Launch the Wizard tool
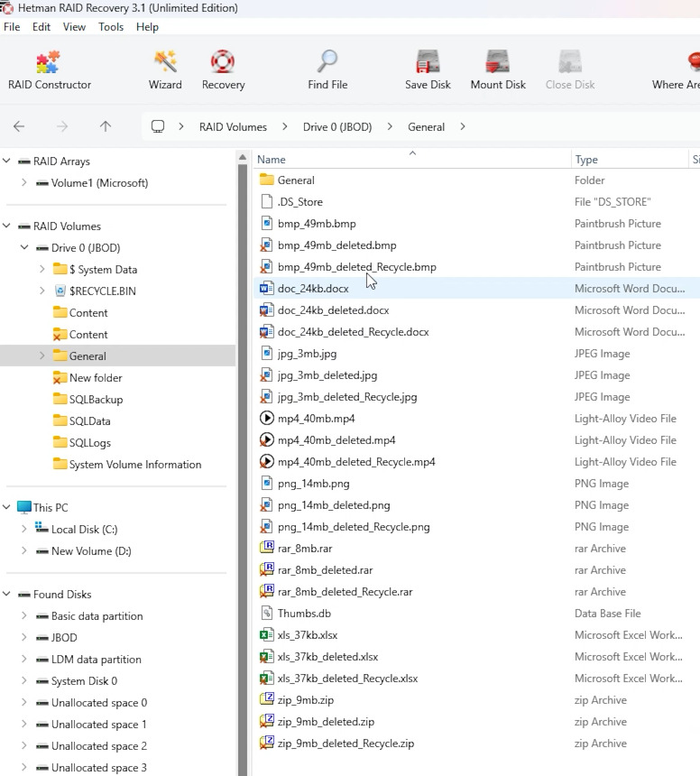The image size is (700, 776). [x=165, y=70]
